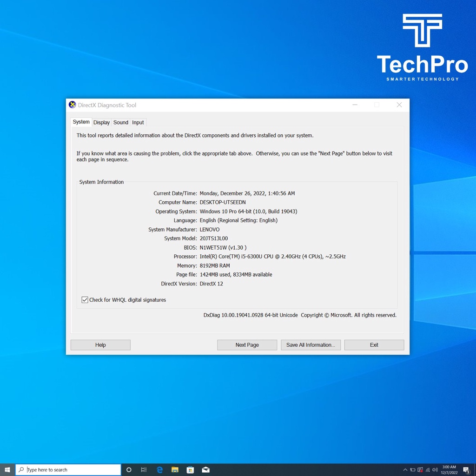Expand the hidden system tray icons
Screen dimensions: 476x476
[x=405, y=470]
